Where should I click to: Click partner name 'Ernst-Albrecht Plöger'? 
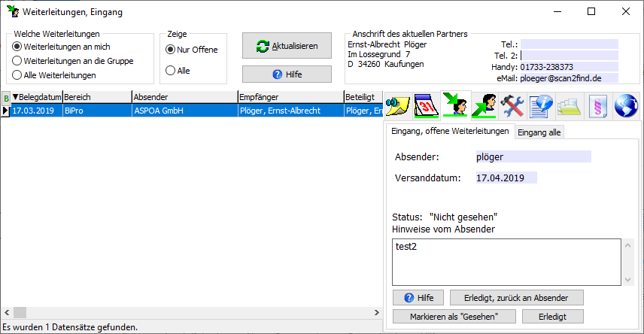pyautogui.click(x=387, y=44)
